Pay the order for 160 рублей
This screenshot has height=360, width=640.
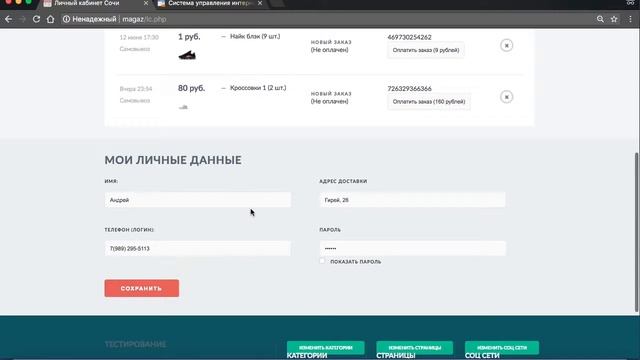coord(429,102)
